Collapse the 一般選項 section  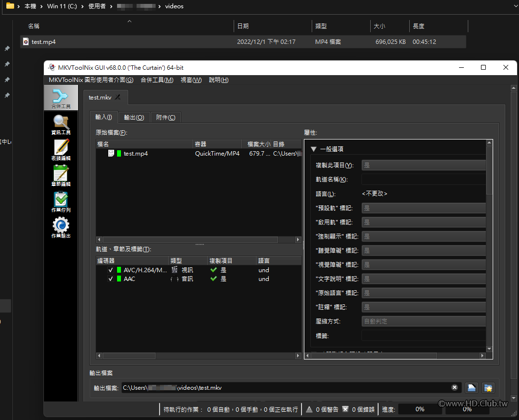[x=314, y=149]
